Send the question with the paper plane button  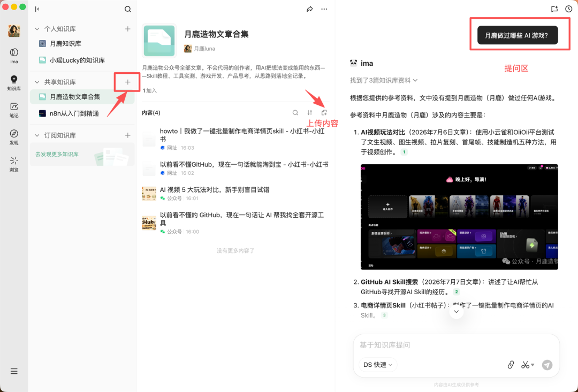coord(547,365)
